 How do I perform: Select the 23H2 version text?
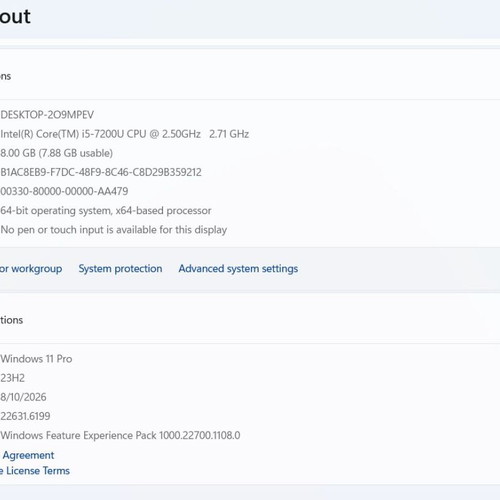point(13,378)
